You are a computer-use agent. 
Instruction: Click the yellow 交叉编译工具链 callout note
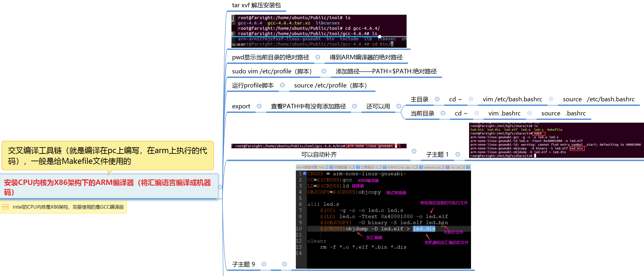(x=108, y=155)
